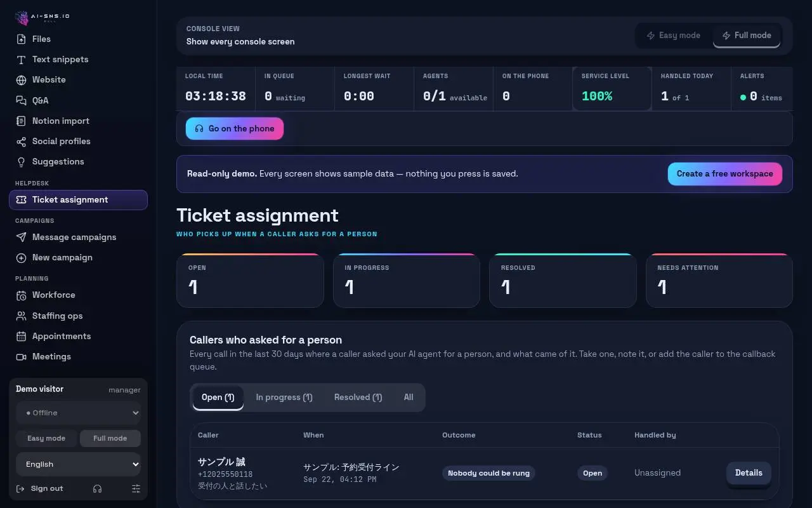This screenshot has width=812, height=508.
Task: Switch console view to Easy mode
Action: click(673, 36)
